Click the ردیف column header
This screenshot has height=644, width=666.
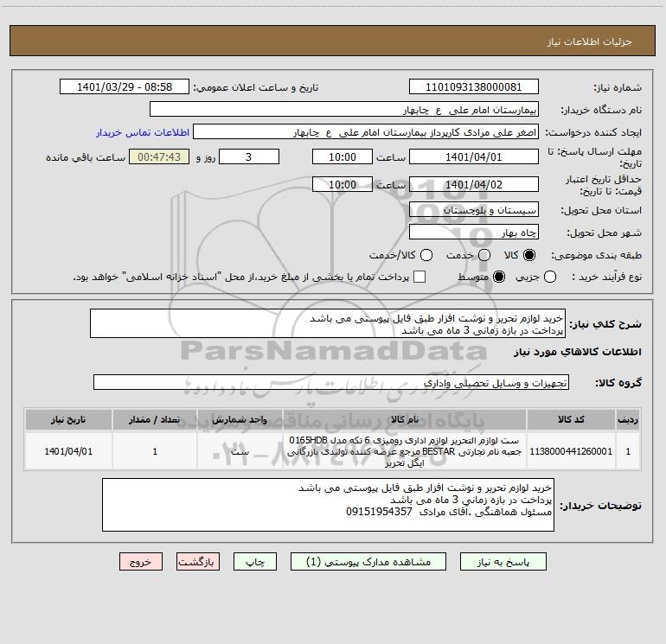(x=628, y=420)
